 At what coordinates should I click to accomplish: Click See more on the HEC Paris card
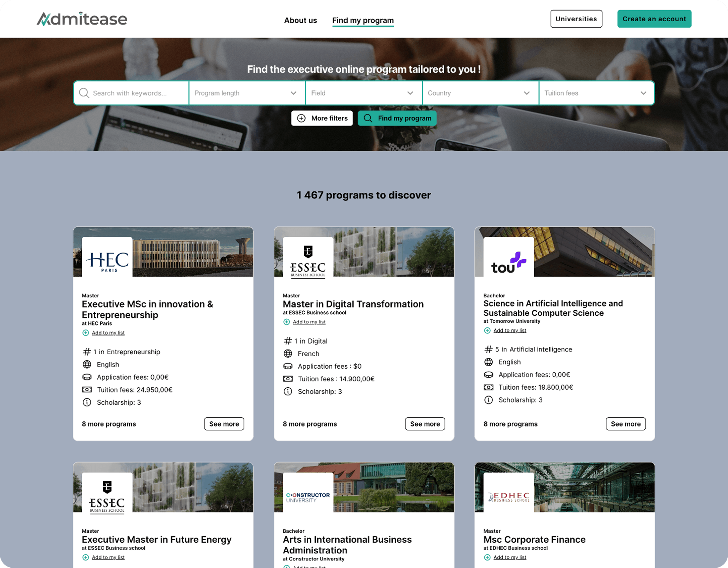[224, 424]
